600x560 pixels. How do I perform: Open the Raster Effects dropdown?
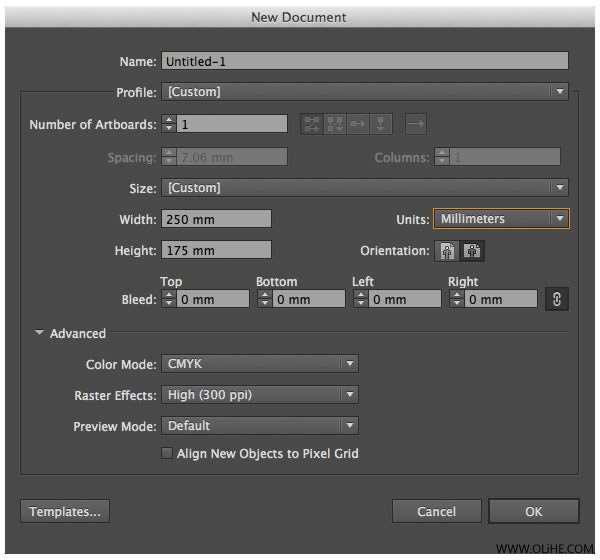(x=260, y=395)
